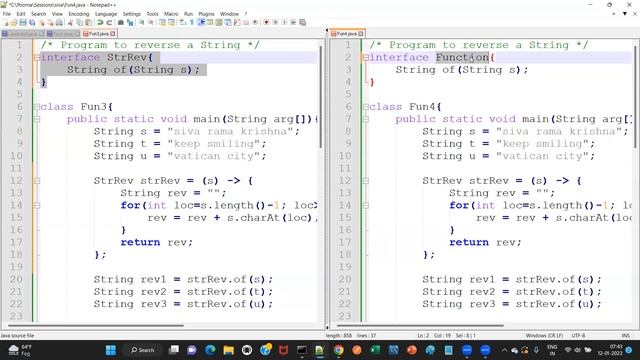Click Save Recorded Macro toolbar icon
The image size is (640, 360).
[x=302, y=22]
